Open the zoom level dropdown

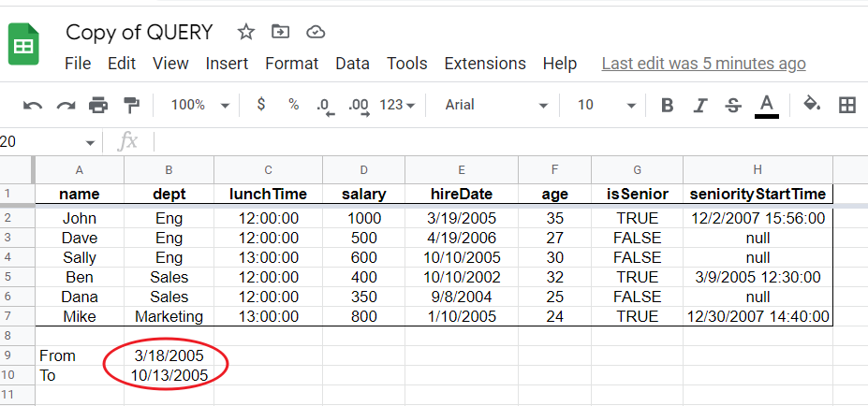(x=199, y=105)
